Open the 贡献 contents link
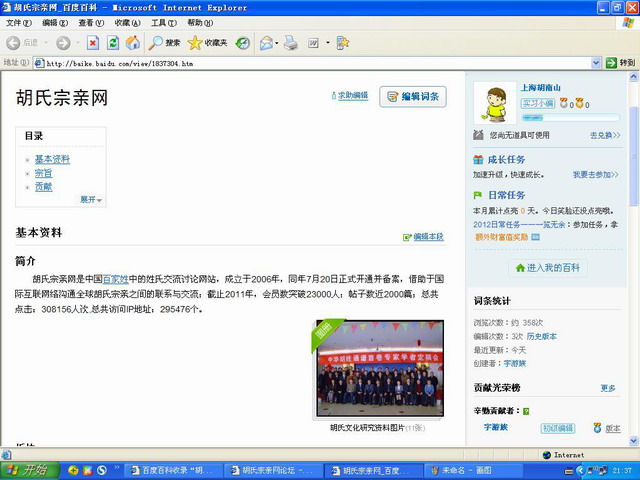The height and width of the screenshot is (480, 640). click(43, 187)
